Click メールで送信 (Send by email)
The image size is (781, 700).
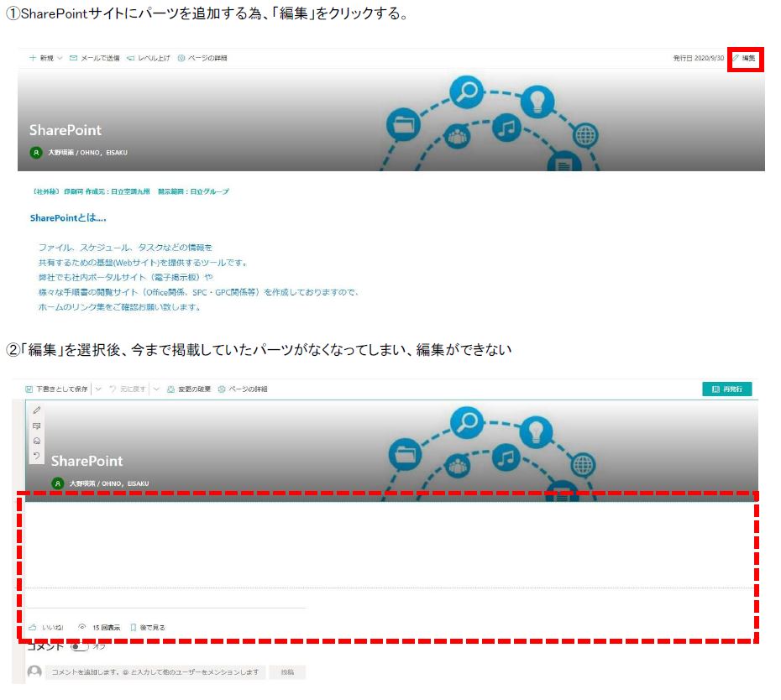coord(95,58)
